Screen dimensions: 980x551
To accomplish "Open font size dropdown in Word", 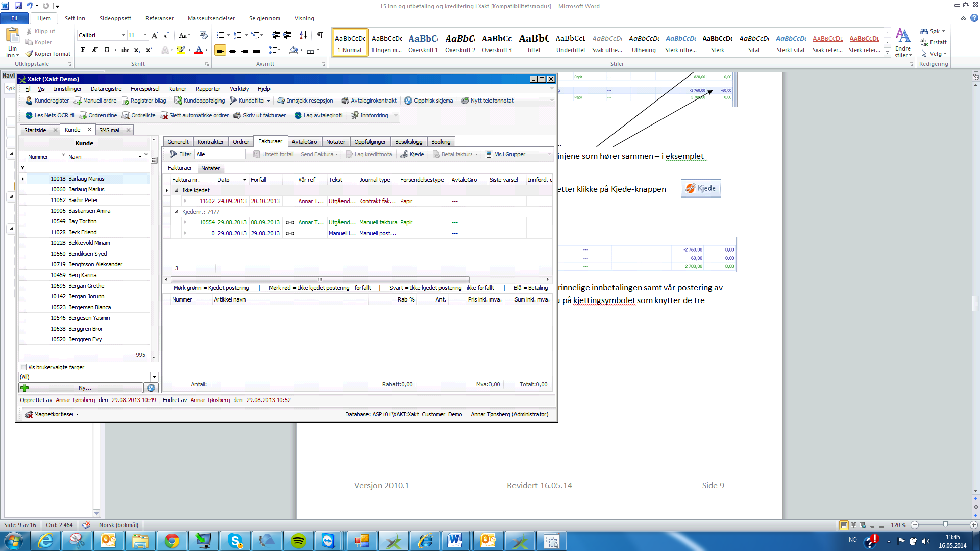I will (x=145, y=35).
